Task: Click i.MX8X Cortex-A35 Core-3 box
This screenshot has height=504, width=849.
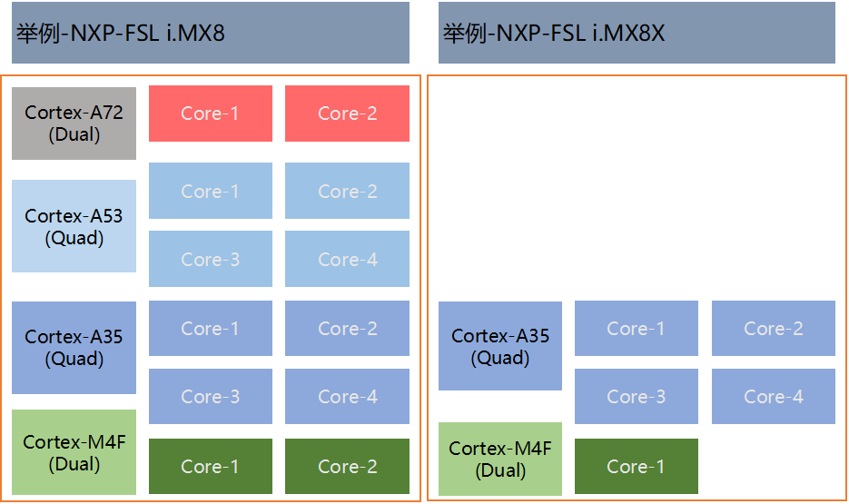Action: pyautogui.click(x=637, y=396)
